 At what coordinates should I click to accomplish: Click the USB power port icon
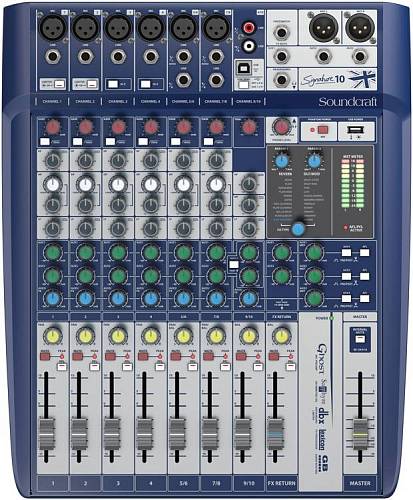356,130
